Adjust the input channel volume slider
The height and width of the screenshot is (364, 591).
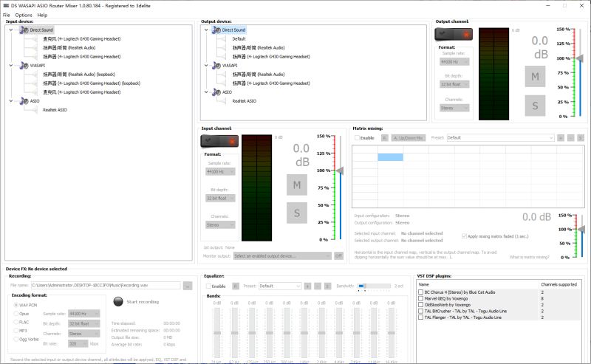340,171
